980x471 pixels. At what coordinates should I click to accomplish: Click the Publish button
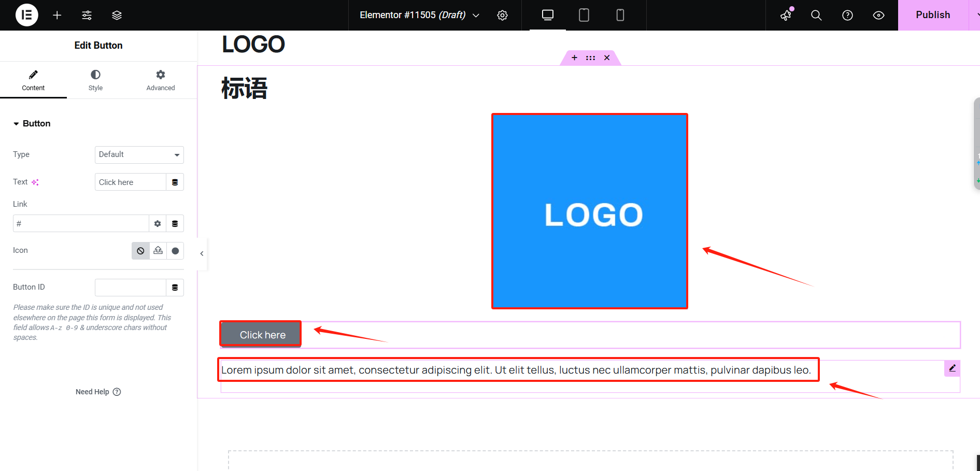coord(932,15)
